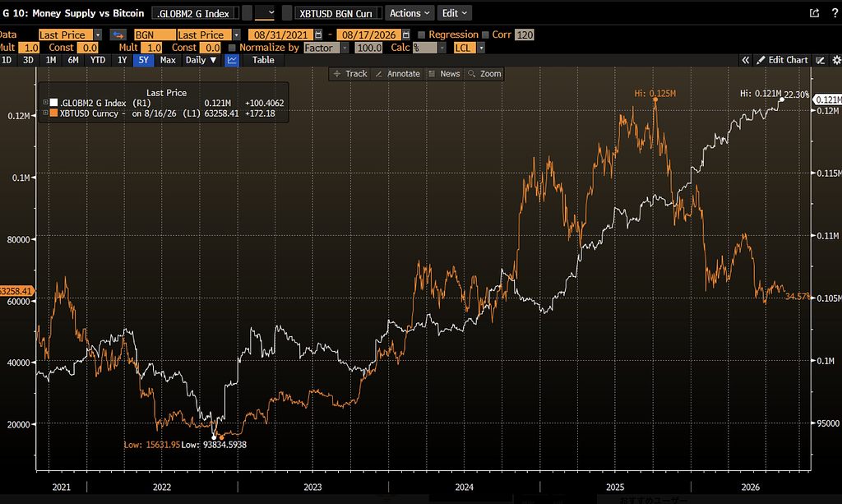The image size is (842, 504).
Task: Select the Max range tab
Action: (168, 60)
